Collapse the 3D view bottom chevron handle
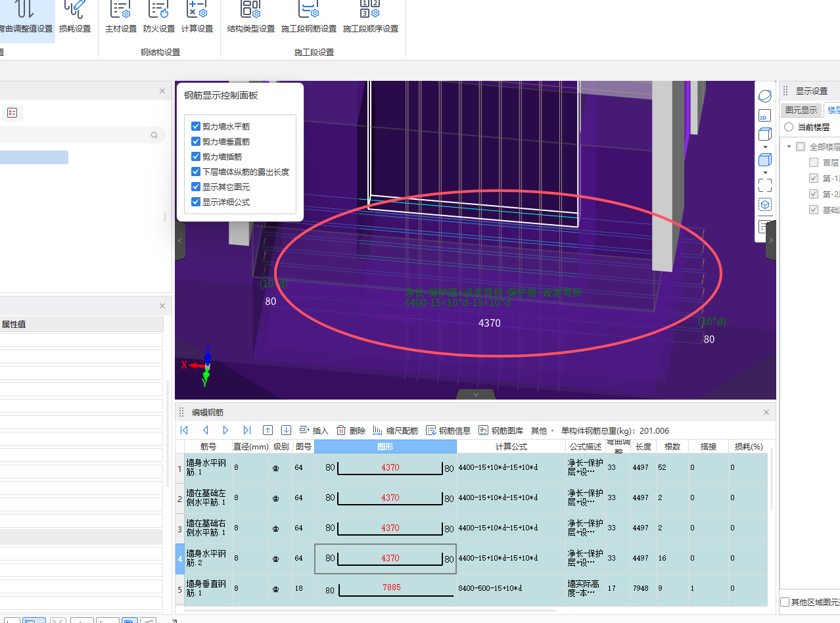840x623 pixels. pos(475,394)
